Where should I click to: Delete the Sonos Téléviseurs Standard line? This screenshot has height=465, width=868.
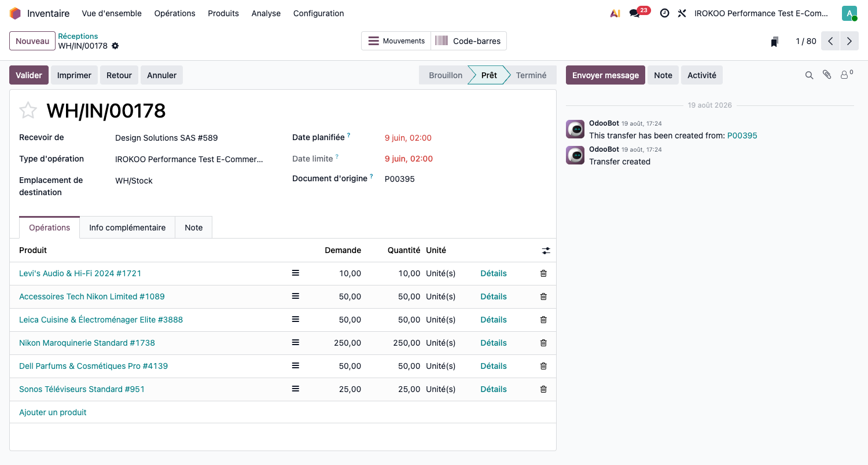click(543, 389)
